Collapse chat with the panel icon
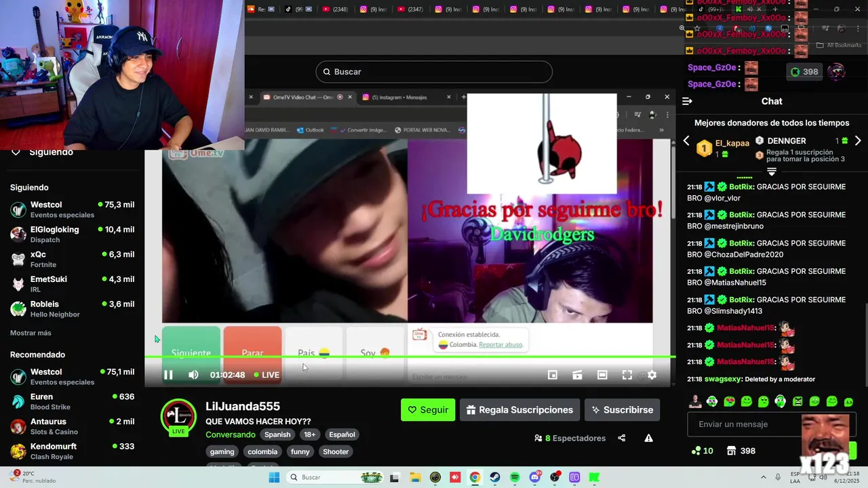This screenshot has width=868, height=488. 687,101
